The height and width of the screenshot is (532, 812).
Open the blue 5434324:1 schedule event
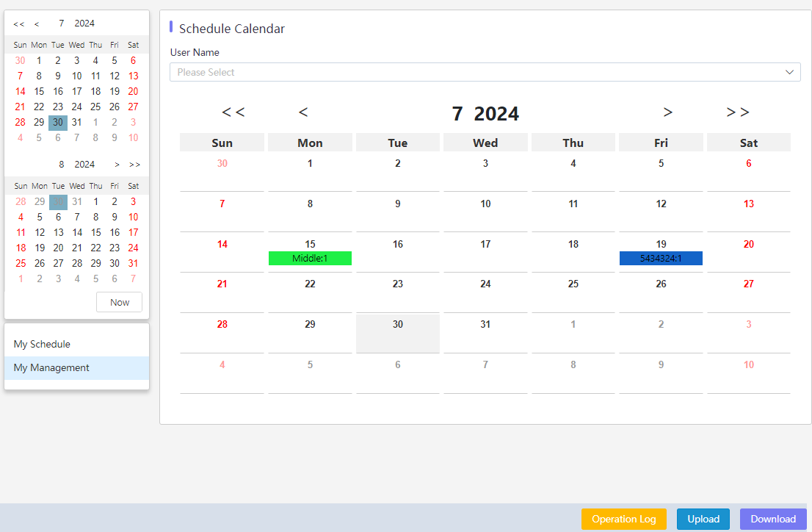tap(661, 258)
